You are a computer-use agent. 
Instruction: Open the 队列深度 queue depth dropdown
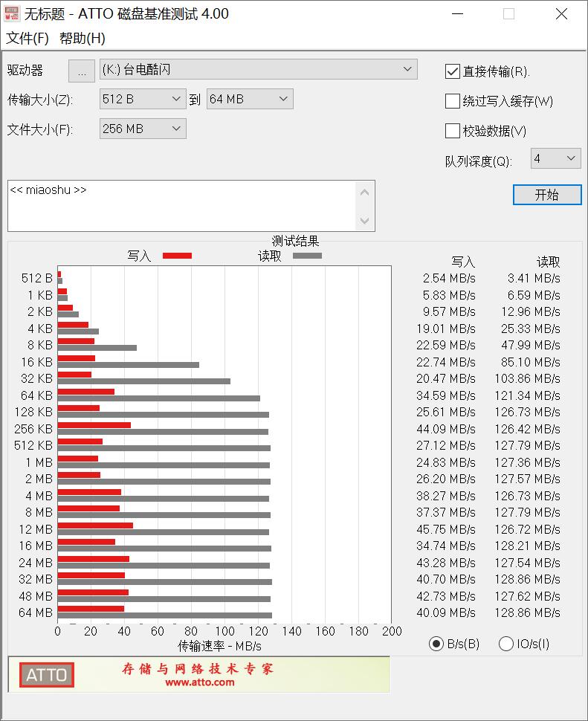point(555,158)
